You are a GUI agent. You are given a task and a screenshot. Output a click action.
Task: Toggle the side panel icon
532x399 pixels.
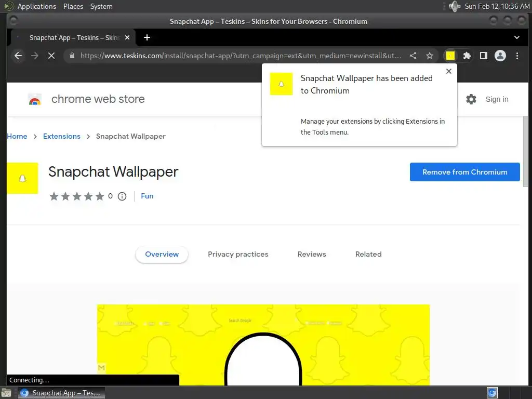[484, 56]
